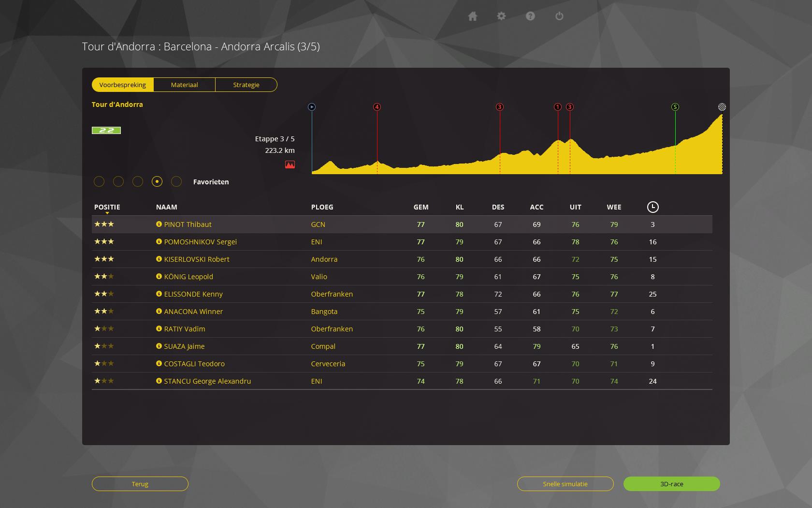Open team Cerveceria link
Image resolution: width=812 pixels, height=508 pixels.
pyautogui.click(x=328, y=364)
